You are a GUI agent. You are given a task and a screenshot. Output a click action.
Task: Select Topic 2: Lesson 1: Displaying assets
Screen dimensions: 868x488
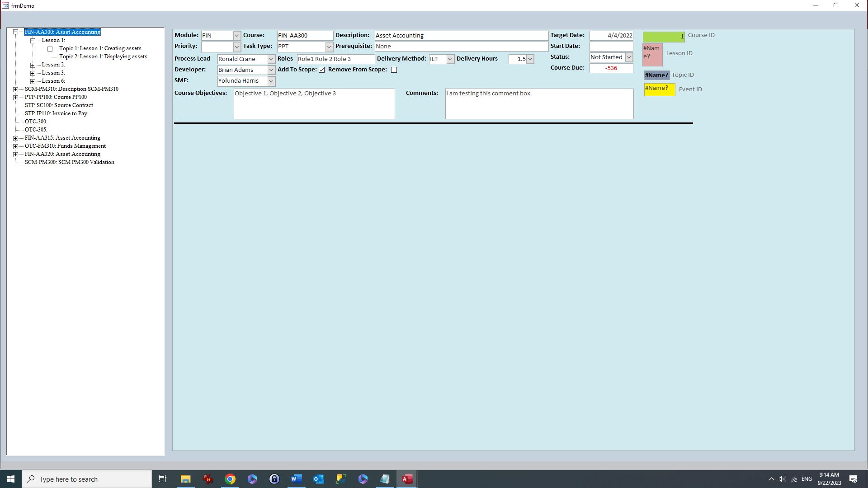pos(103,56)
